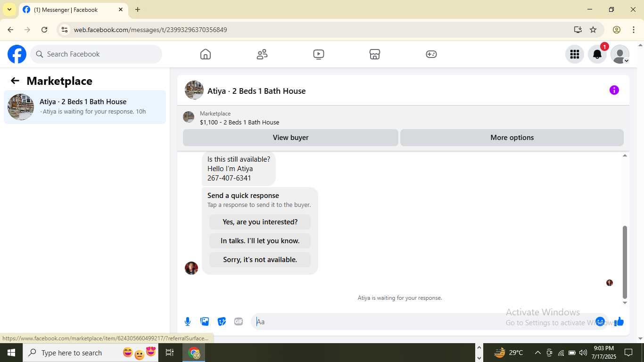Open the notifications bell
Image resolution: width=644 pixels, height=362 pixels.
(x=597, y=54)
